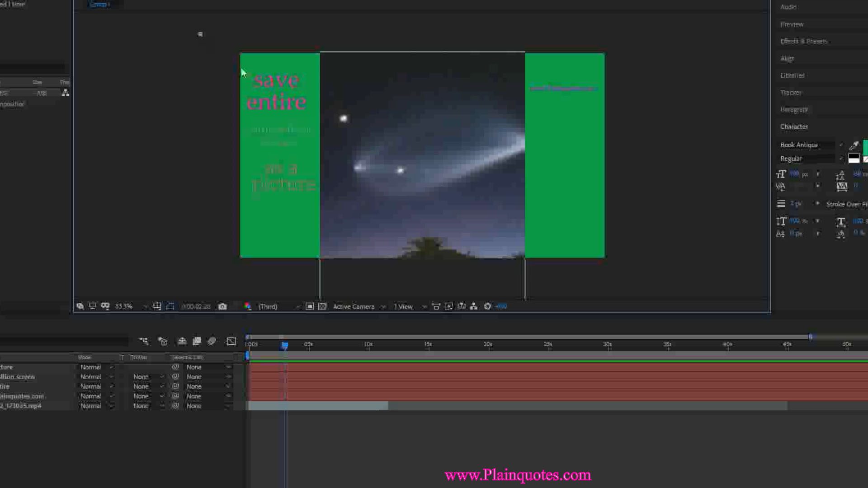Click the frame blending enable icon
The image size is (868, 488).
point(197,342)
